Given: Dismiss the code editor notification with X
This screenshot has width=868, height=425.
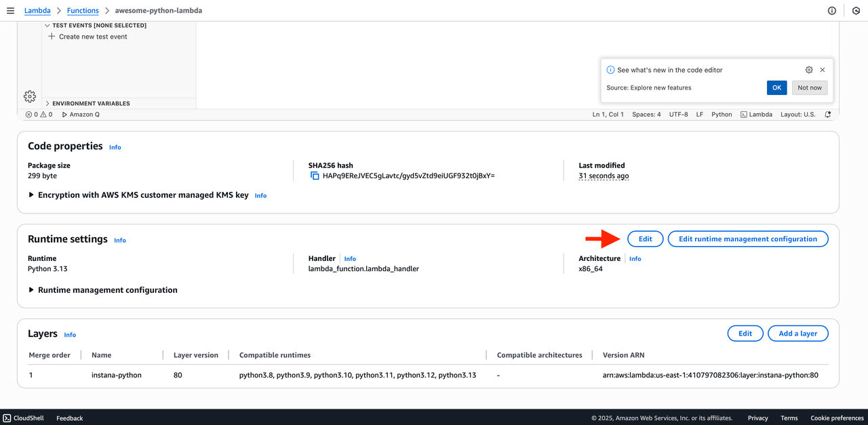Looking at the screenshot, I should [x=823, y=70].
